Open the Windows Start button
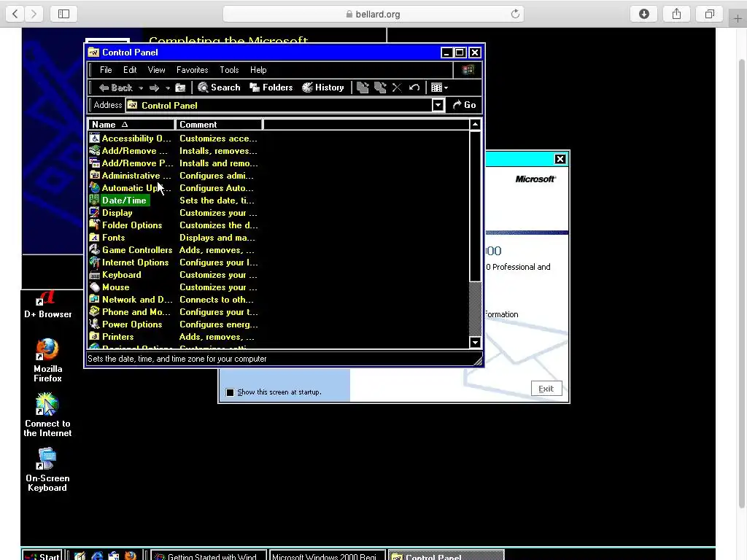 [42, 556]
